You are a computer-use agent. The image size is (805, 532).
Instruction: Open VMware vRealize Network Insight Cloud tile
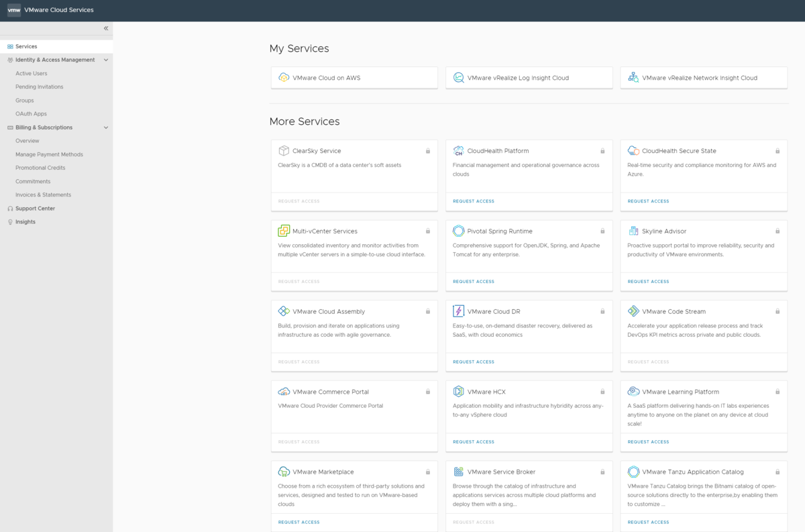coord(704,78)
